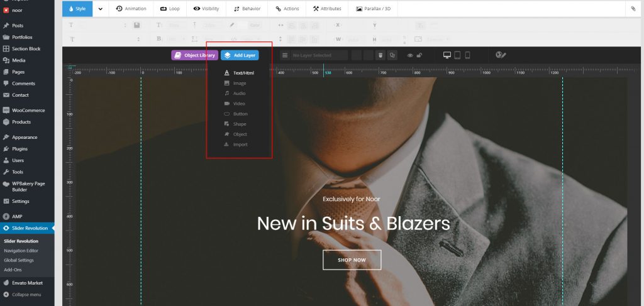Add an Audio layer
Image resolution: width=644 pixels, height=306 pixels.
[235, 94]
